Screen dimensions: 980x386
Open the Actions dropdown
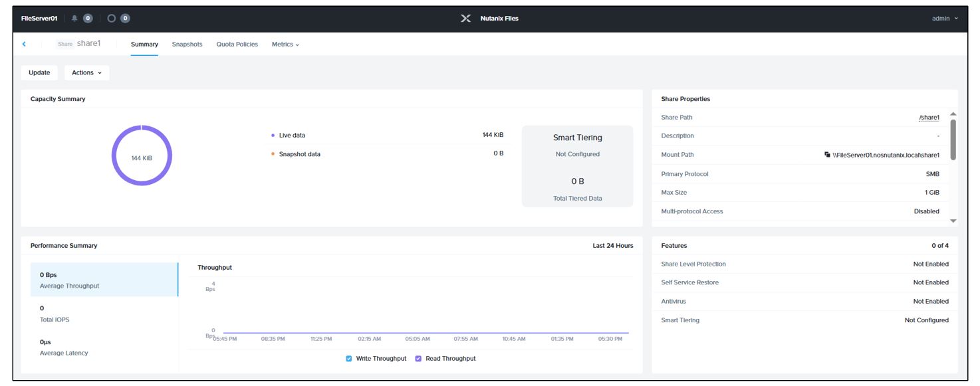pyautogui.click(x=86, y=73)
